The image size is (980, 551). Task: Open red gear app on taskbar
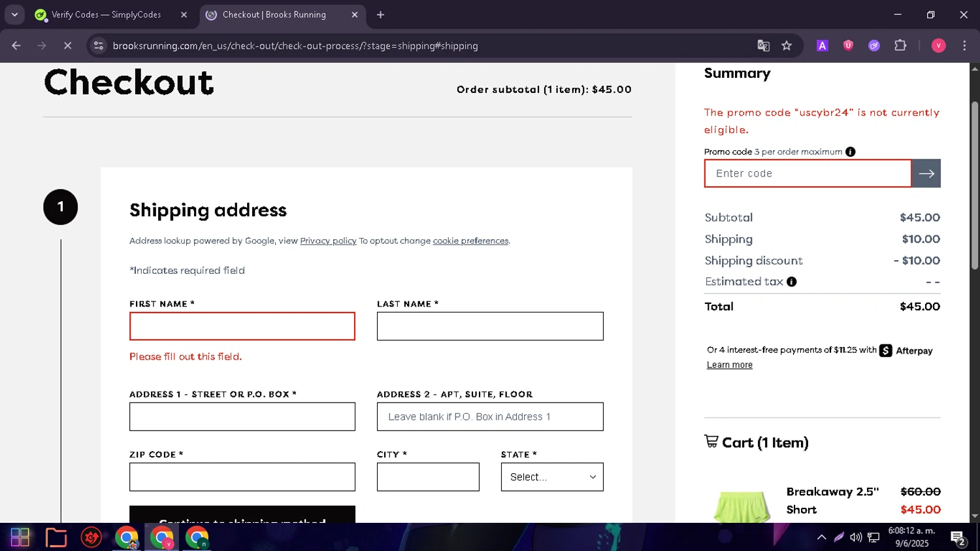pos(91,537)
